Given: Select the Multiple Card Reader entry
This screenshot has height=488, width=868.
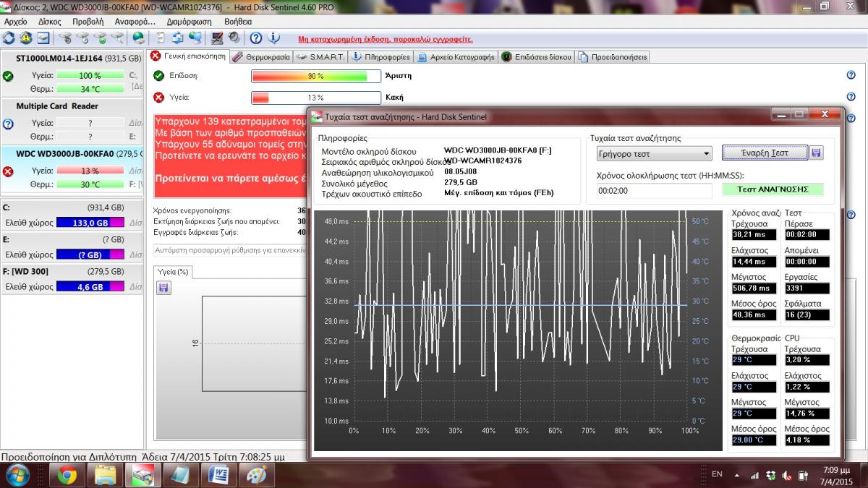Looking at the screenshot, I should point(72,121).
